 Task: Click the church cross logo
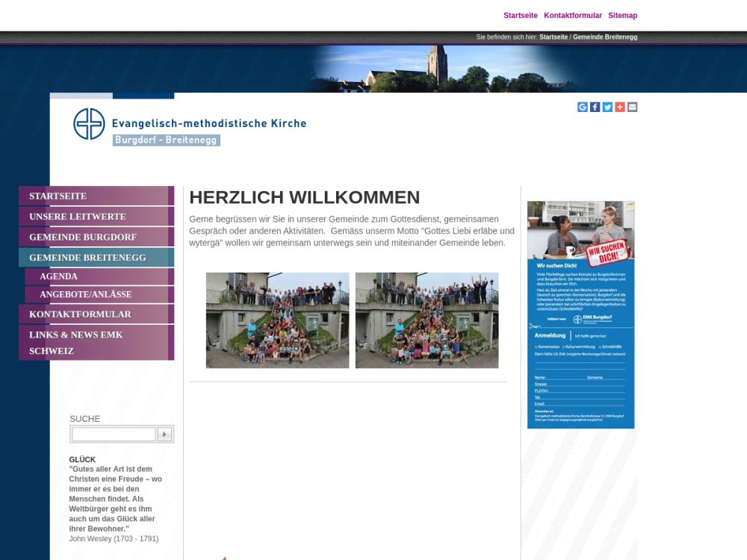click(x=89, y=124)
